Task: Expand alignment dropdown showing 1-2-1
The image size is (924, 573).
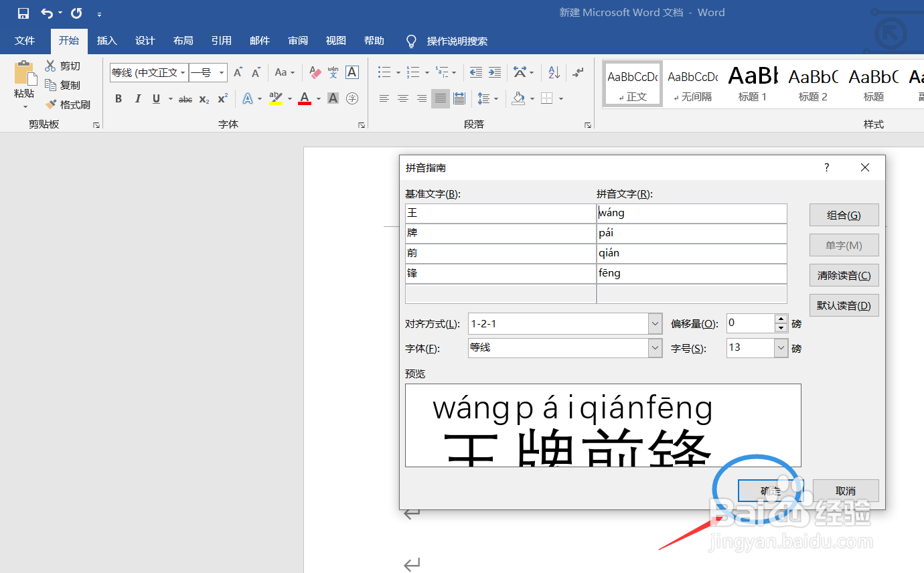Action: tap(656, 324)
